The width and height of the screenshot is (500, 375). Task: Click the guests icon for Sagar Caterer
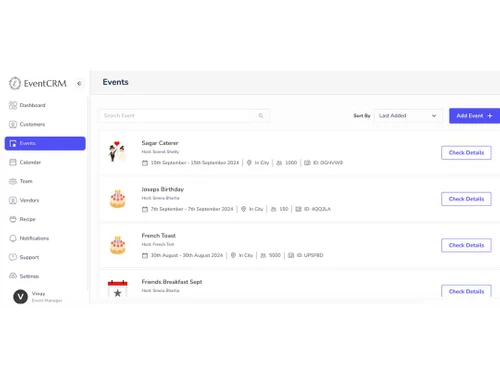tap(279, 163)
